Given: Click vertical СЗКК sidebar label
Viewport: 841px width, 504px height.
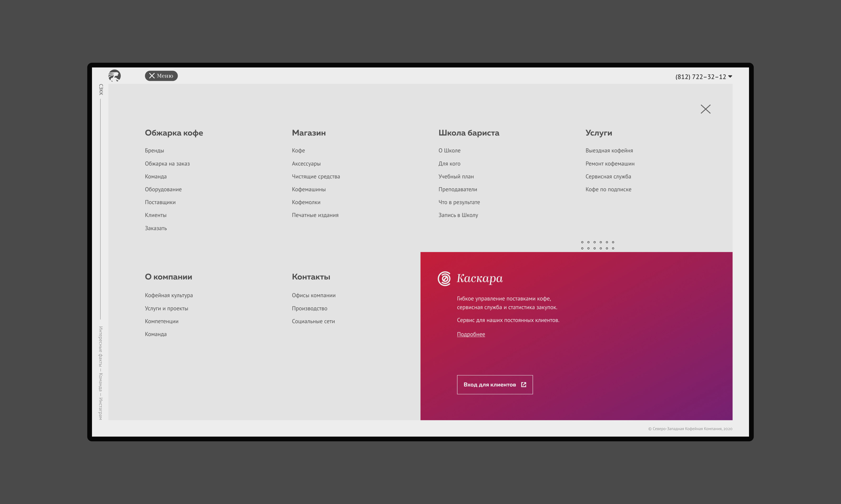Looking at the screenshot, I should tap(101, 89).
